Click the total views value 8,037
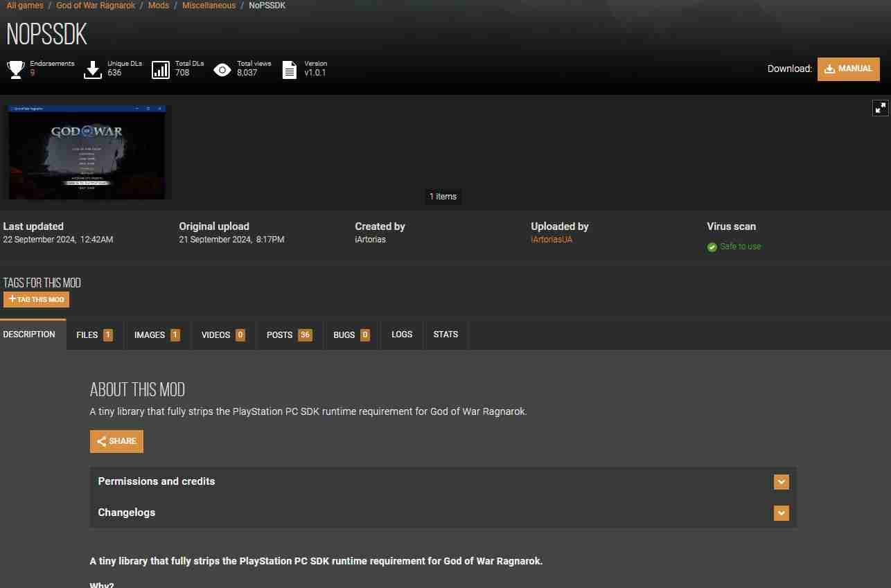This screenshot has width=891, height=588. [247, 73]
